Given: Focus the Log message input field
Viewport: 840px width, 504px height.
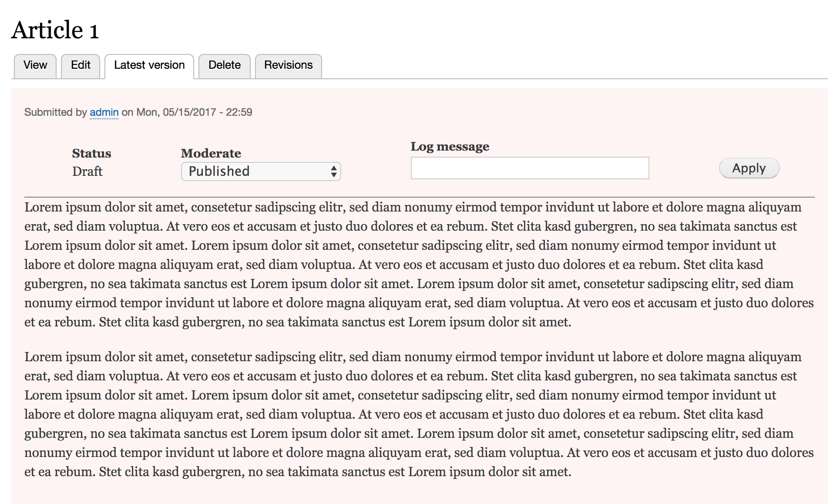Looking at the screenshot, I should click(x=530, y=168).
